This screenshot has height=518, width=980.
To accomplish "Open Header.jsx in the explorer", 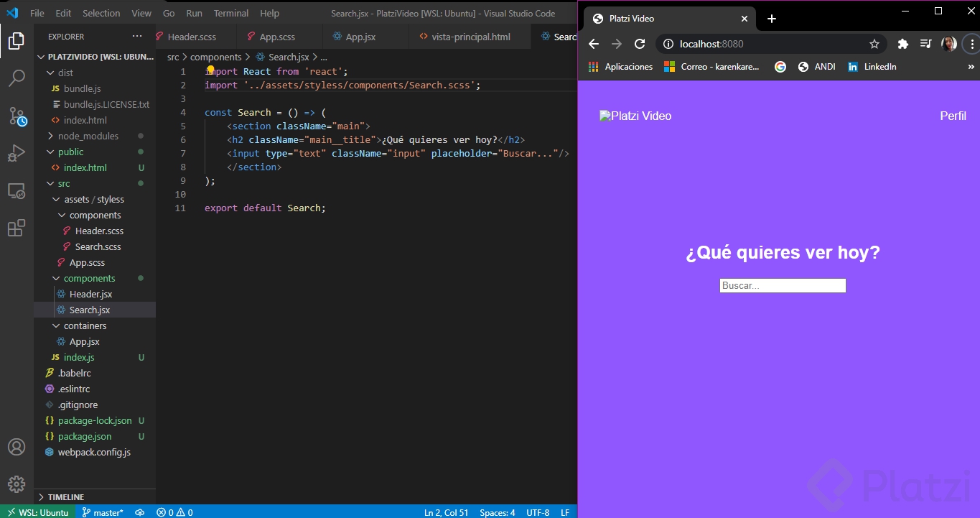I will pos(95,294).
